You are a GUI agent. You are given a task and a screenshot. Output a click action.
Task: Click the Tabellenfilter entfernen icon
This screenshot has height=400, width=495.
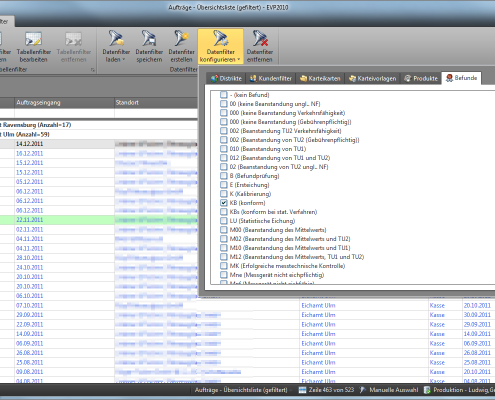click(73, 39)
